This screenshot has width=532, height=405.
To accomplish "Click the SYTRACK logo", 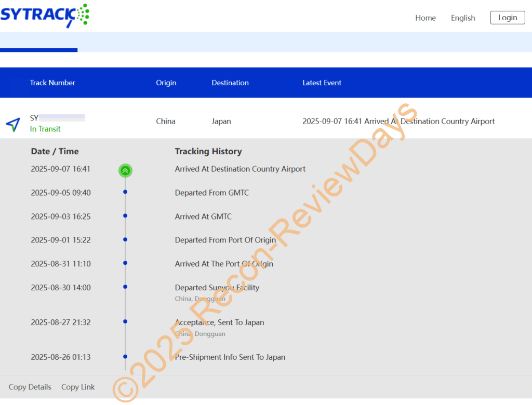I will coord(45,15).
